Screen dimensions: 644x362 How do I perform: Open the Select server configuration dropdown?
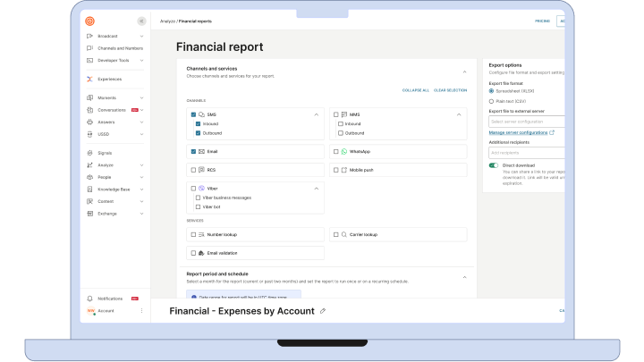(526, 121)
